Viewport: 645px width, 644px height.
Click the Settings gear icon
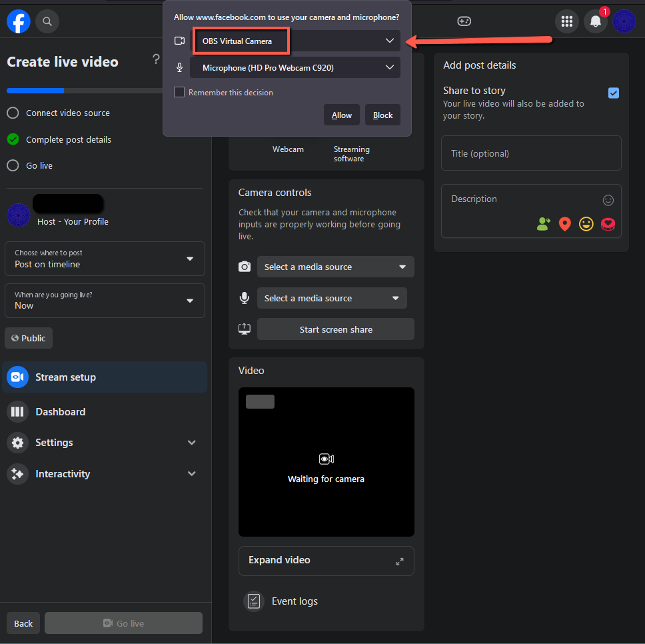18,443
